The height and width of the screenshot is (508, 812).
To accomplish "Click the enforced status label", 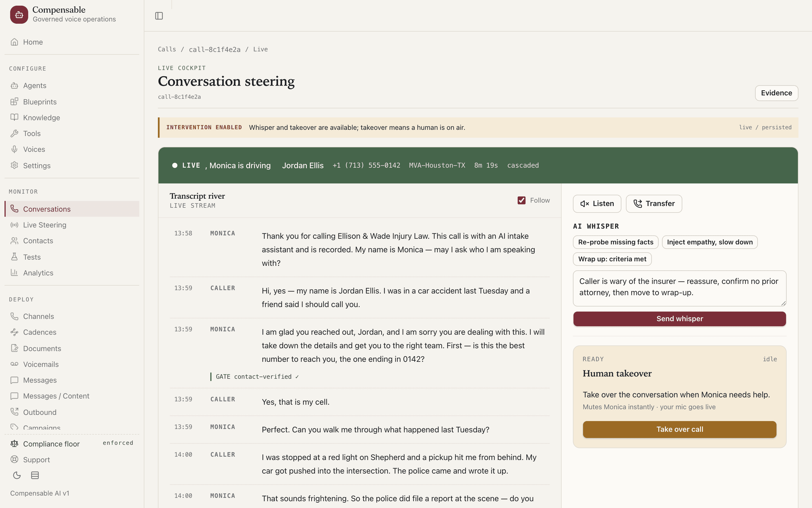I will 118,443.
